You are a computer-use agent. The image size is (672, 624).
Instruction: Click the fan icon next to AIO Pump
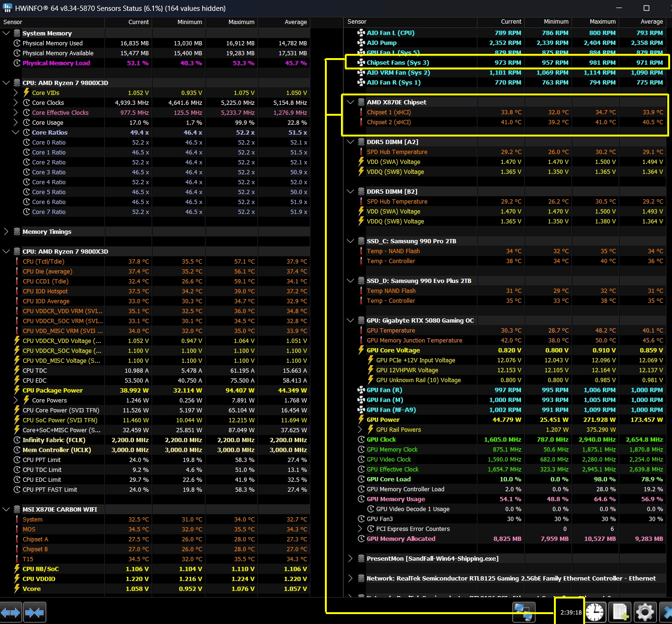click(x=361, y=43)
